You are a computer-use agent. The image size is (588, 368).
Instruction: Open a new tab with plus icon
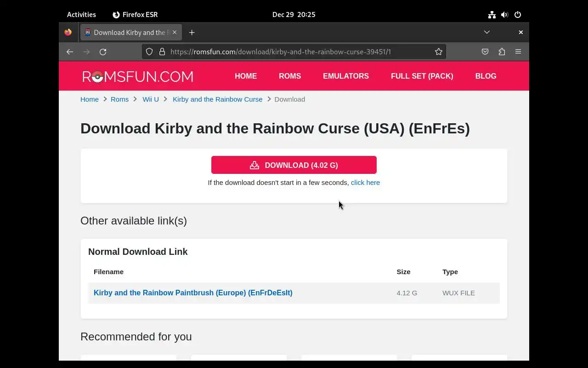tap(192, 32)
